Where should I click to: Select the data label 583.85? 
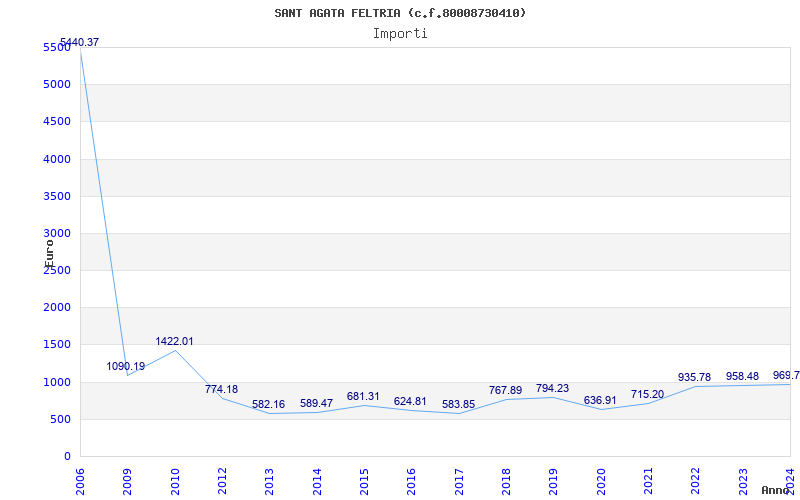(458, 405)
